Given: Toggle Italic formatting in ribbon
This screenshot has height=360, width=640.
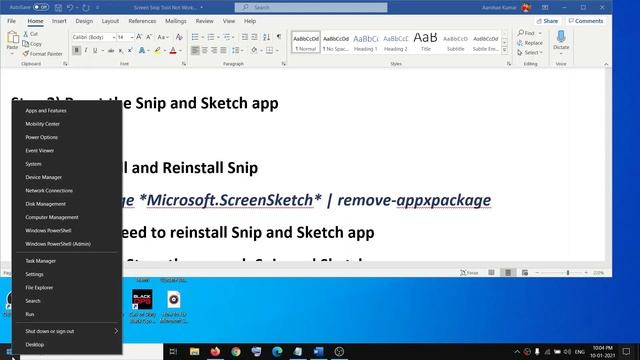Looking at the screenshot, I should point(86,50).
